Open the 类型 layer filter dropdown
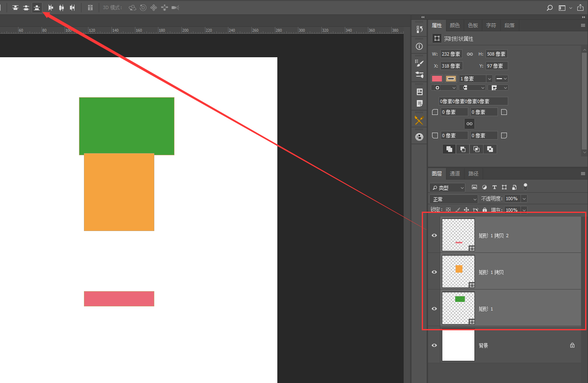The image size is (588, 383). (x=447, y=188)
